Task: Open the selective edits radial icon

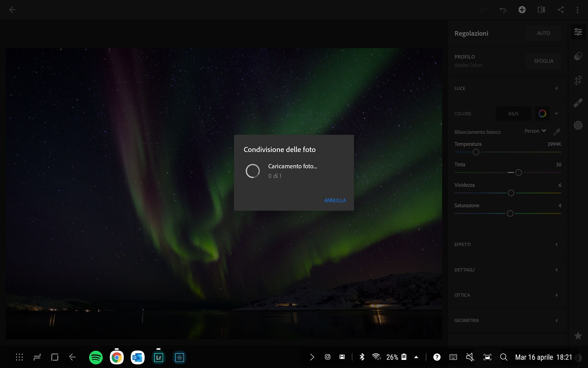Action: click(x=578, y=125)
